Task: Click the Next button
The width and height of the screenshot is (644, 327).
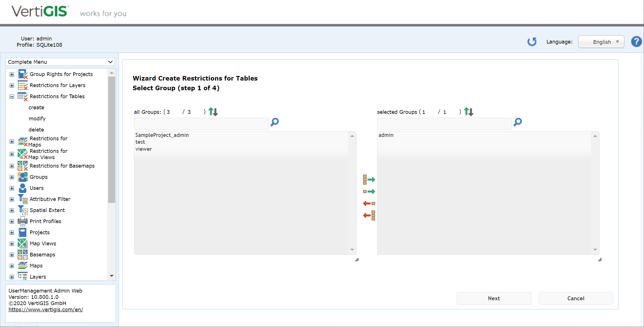Action: [494, 298]
